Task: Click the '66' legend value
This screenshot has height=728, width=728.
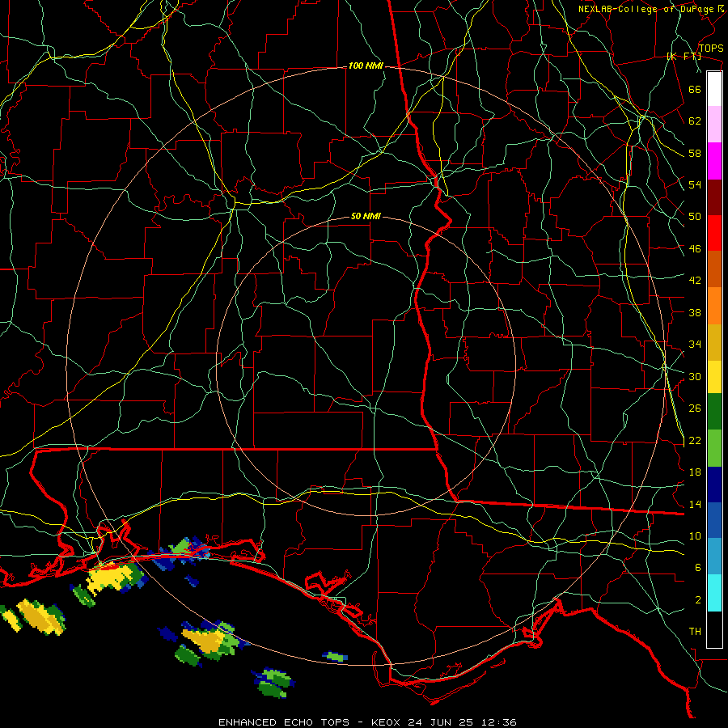Action: pos(695,89)
